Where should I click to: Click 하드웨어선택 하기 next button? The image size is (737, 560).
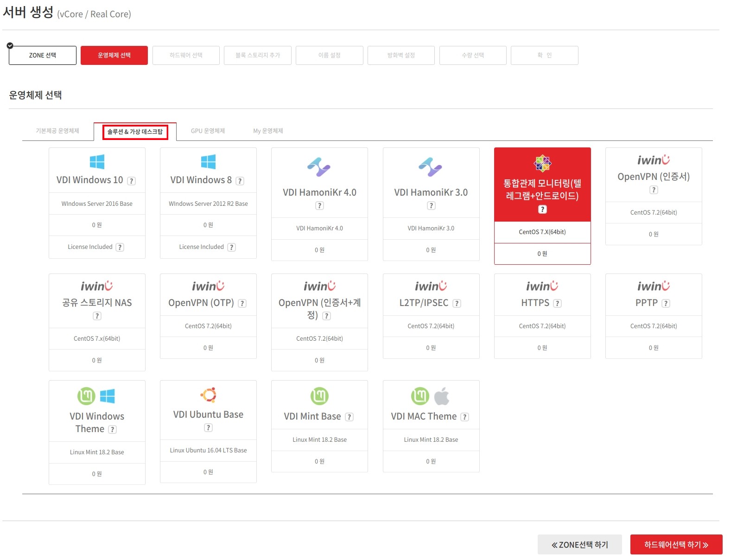click(x=676, y=545)
